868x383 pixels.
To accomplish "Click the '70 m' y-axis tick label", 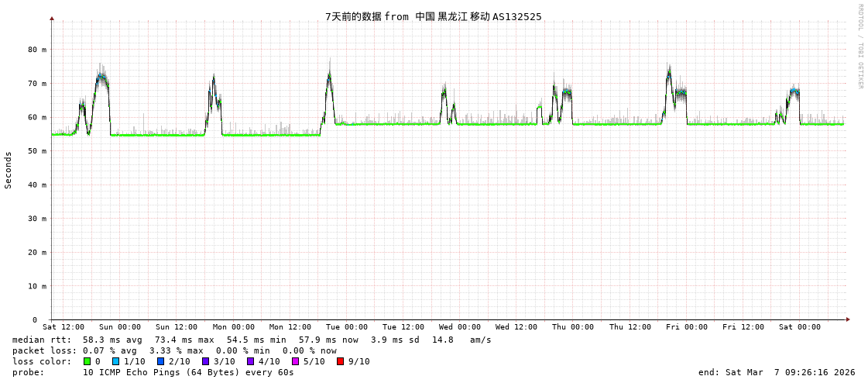I will coord(39,83).
